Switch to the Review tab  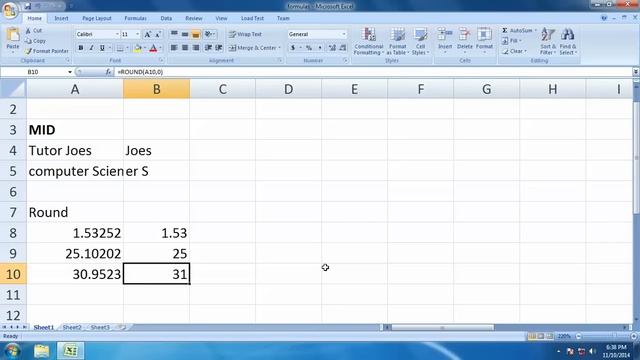pyautogui.click(x=193, y=18)
